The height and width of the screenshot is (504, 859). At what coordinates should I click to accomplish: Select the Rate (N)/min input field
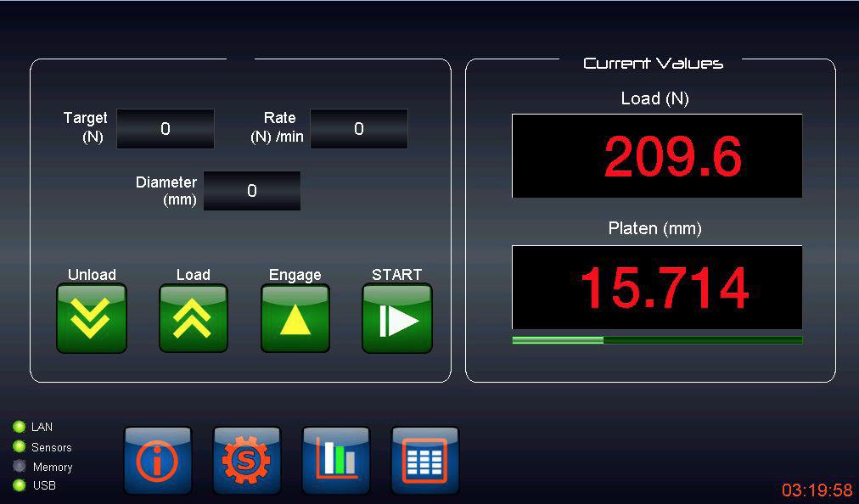point(359,129)
